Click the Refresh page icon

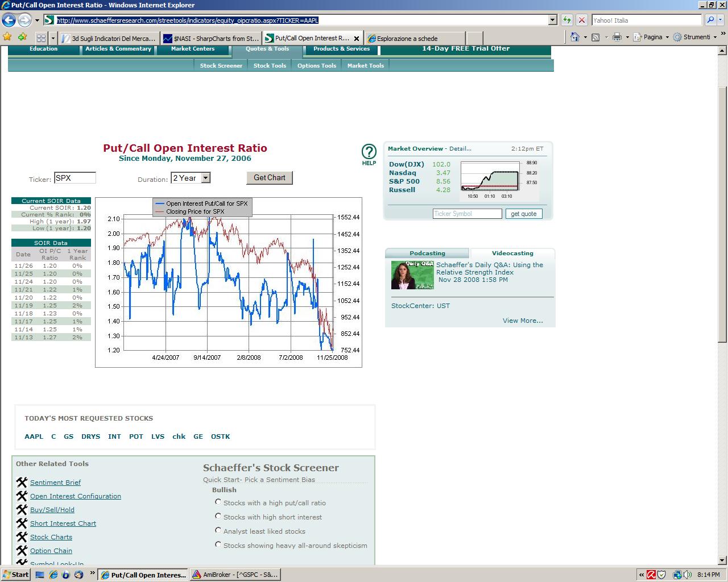pyautogui.click(x=567, y=20)
